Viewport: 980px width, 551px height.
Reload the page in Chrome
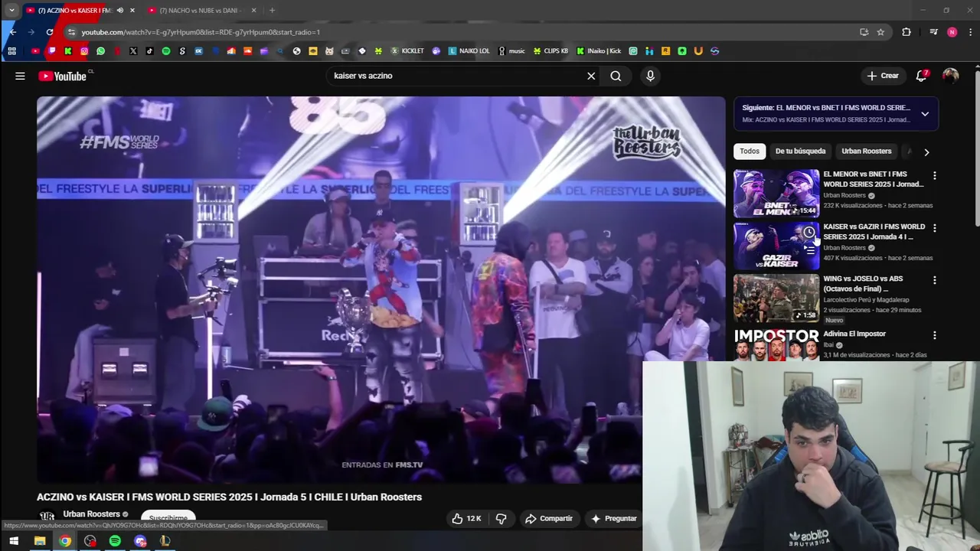[50, 32]
